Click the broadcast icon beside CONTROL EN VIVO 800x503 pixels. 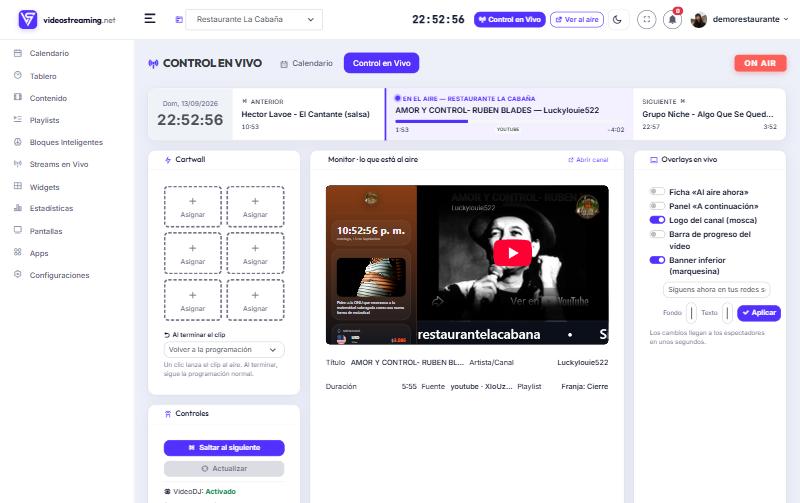click(x=153, y=64)
